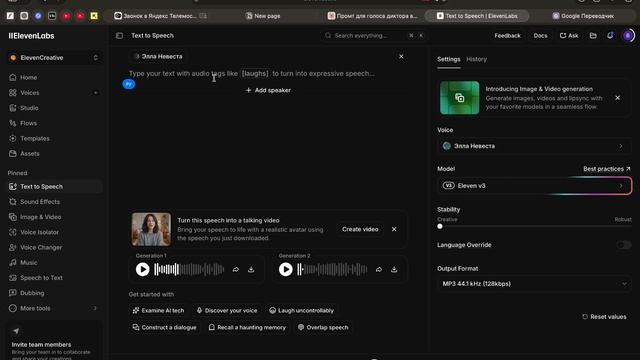Expand More tools submenu
640x360 pixels.
coord(54,308)
